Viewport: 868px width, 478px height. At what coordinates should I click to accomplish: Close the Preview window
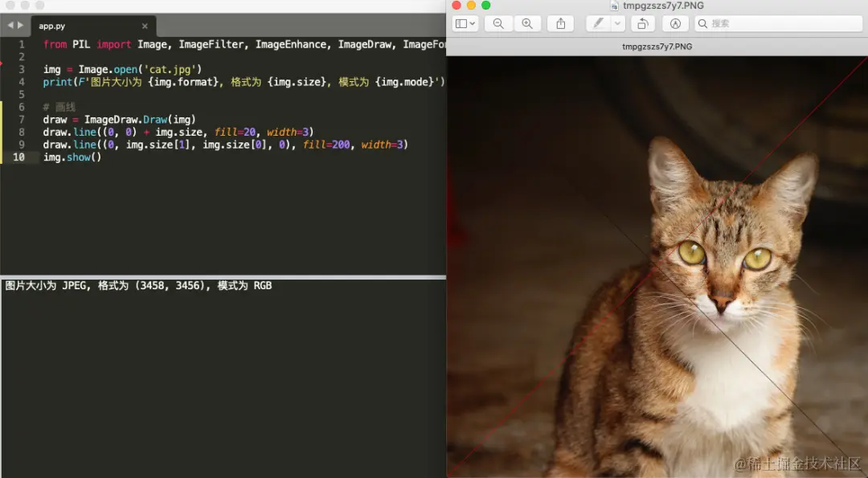pos(457,6)
